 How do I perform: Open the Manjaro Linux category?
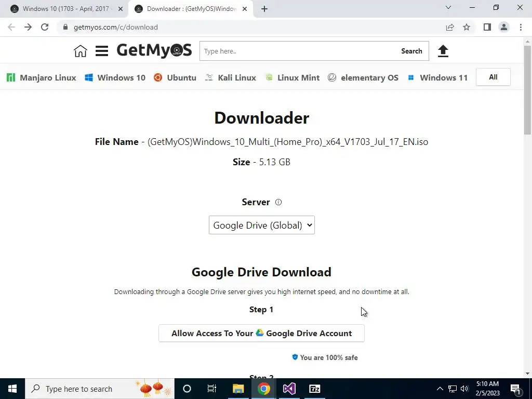click(x=42, y=78)
